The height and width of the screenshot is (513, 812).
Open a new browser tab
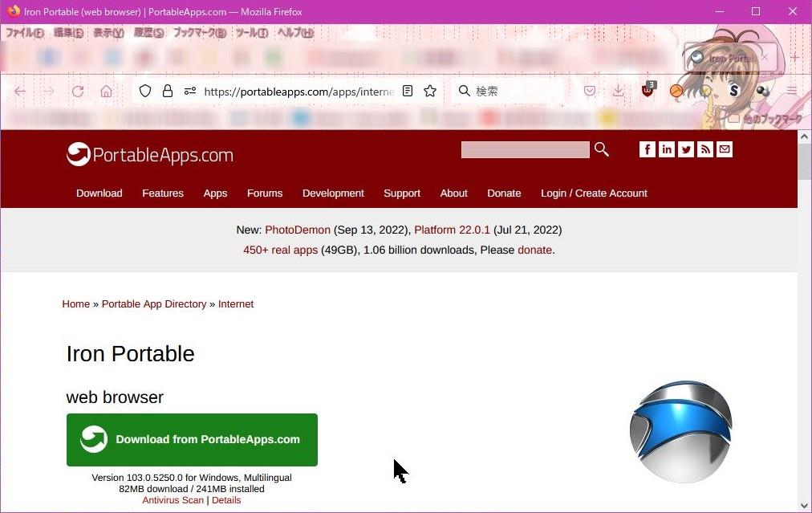pyautogui.click(x=795, y=57)
